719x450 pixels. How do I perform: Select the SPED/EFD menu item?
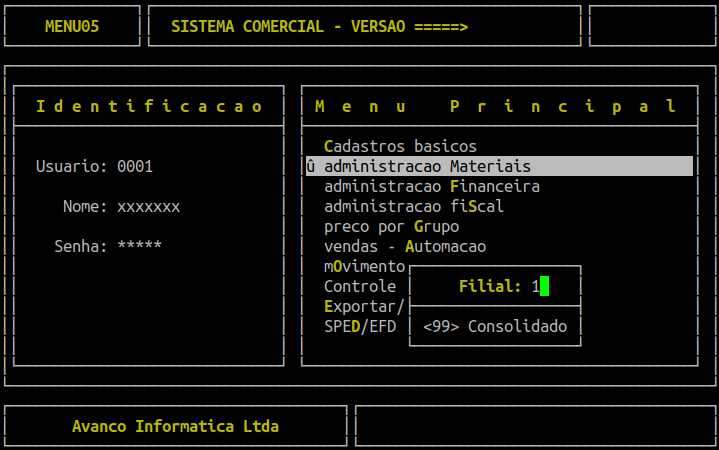click(x=359, y=326)
